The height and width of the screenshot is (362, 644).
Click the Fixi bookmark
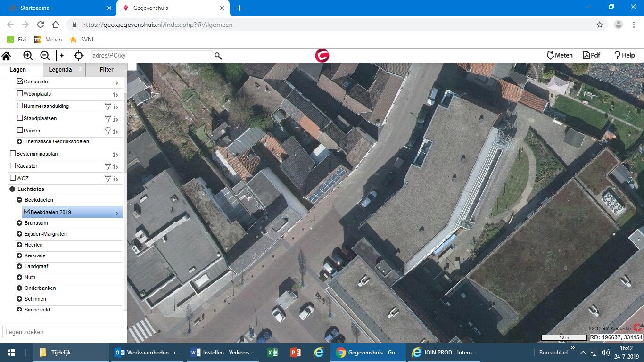point(17,40)
